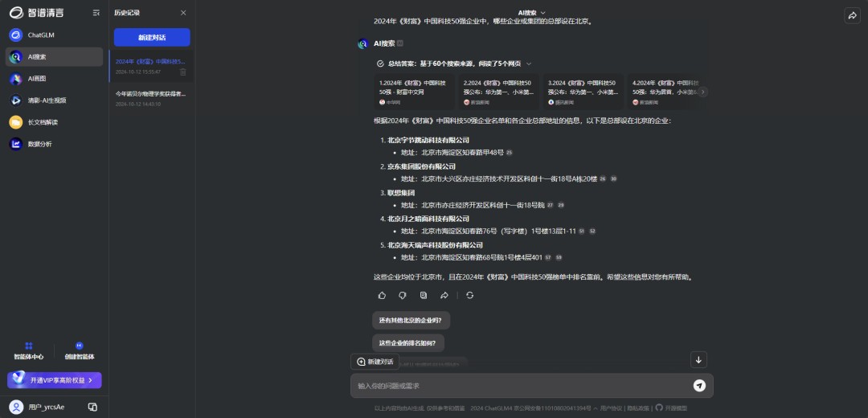Open 数据分析 data analysis
The image size is (868, 418).
click(55, 144)
